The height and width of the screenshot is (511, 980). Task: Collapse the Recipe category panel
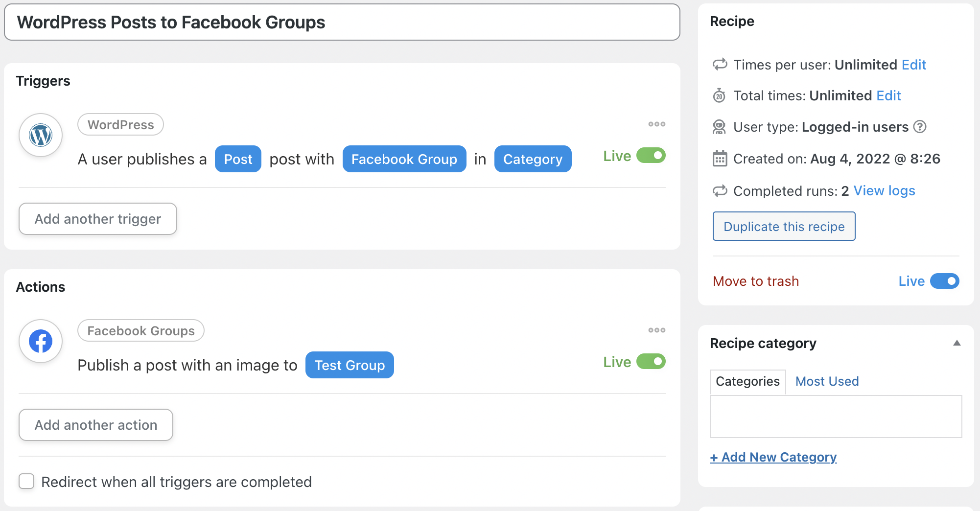coord(957,343)
